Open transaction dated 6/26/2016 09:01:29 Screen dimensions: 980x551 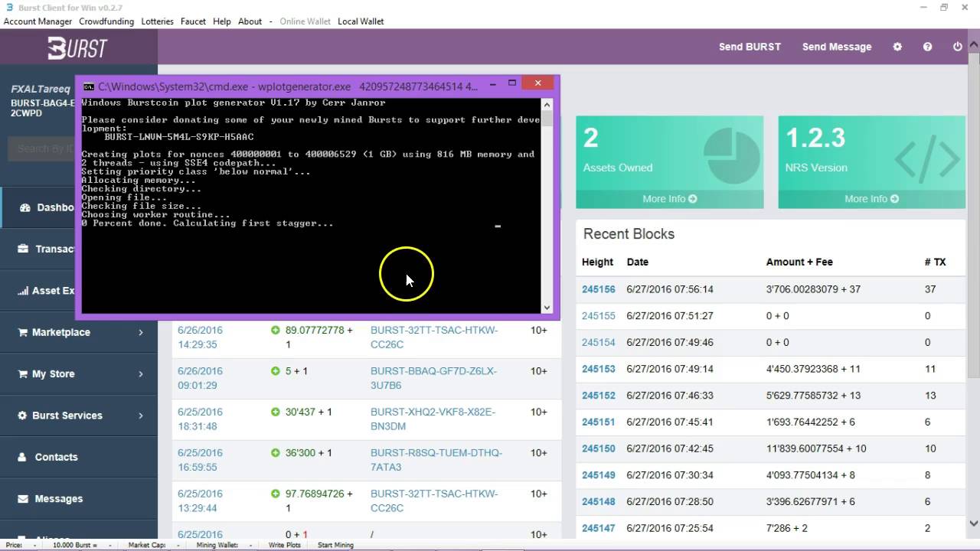click(200, 378)
